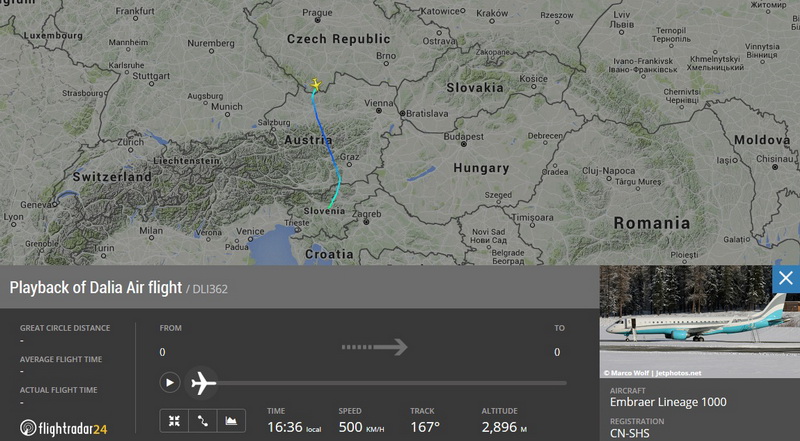Viewport: 800px width, 441px height.
Task: Click the flight route path icon
Action: click(x=203, y=421)
